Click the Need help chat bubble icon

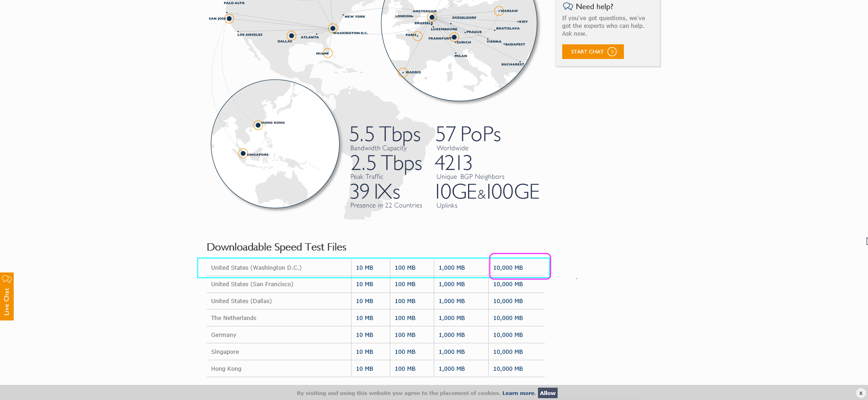pyautogui.click(x=568, y=6)
